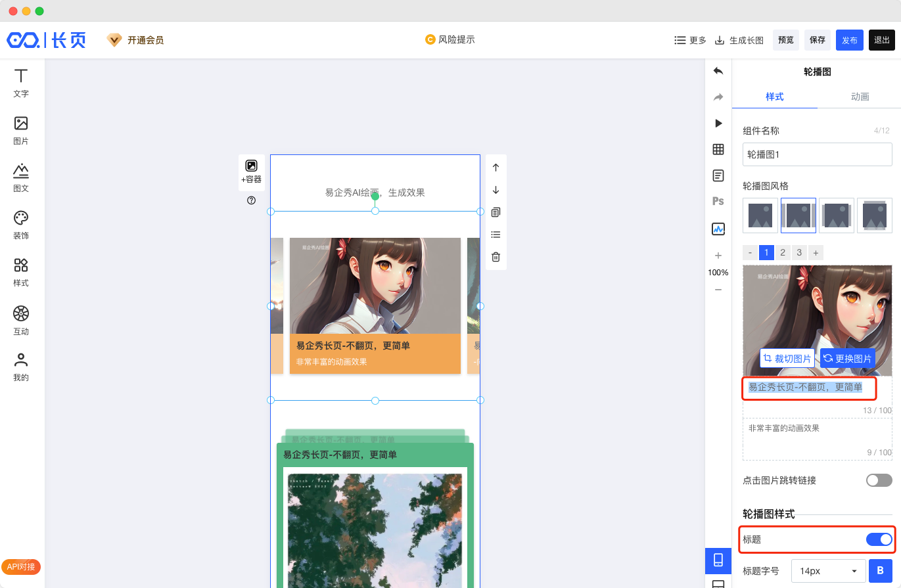Open the 更多 menu

coord(690,40)
